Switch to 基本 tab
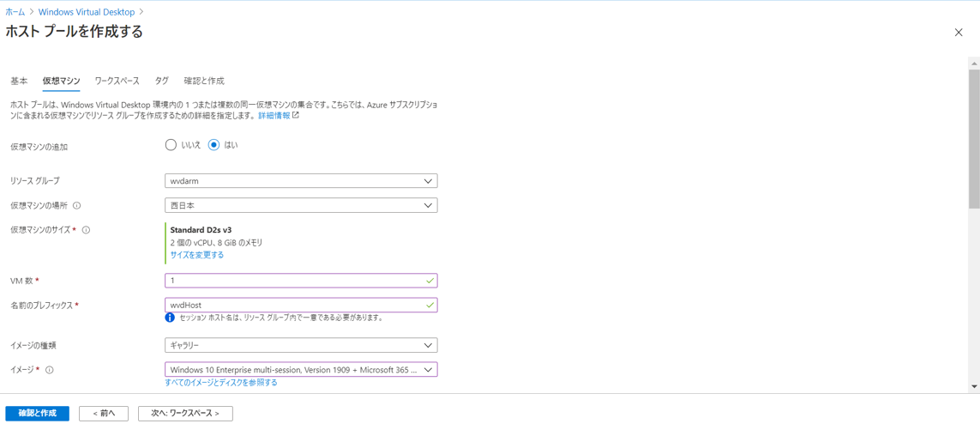 click(x=20, y=81)
